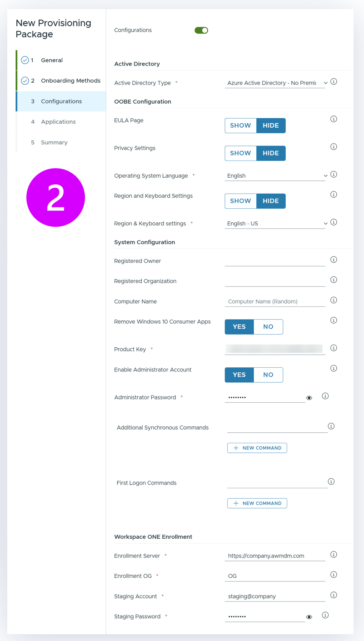Open the Active Directory Type dropdown

click(325, 82)
